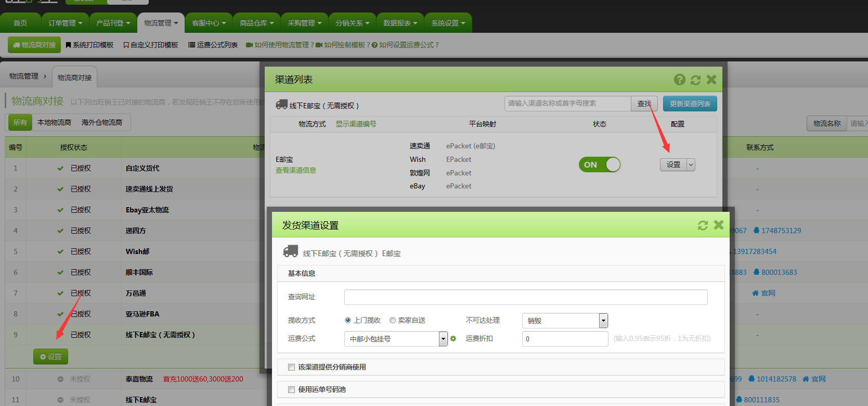Click 物流商对接 green toolbar button
This screenshot has width=868, height=406.
click(x=34, y=45)
